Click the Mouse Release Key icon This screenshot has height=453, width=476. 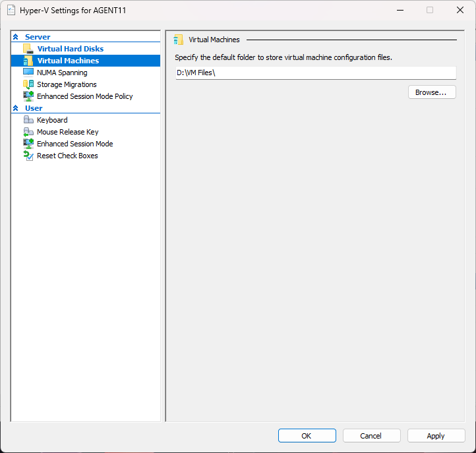[x=28, y=132]
